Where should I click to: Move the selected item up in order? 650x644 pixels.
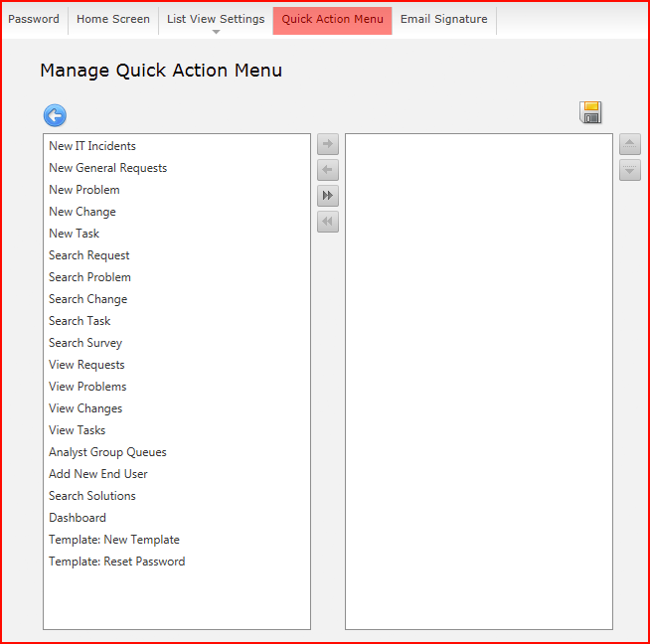630,144
